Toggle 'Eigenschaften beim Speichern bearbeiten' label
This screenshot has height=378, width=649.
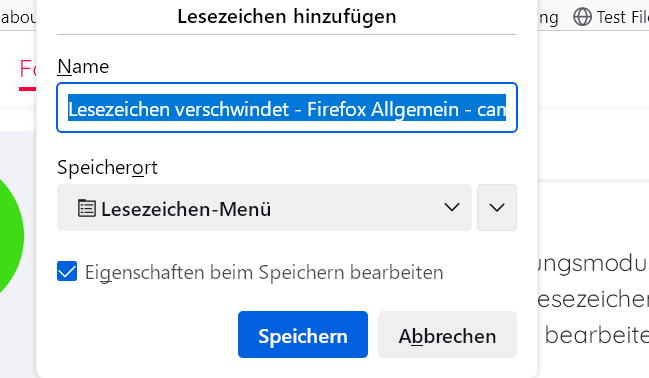click(264, 272)
